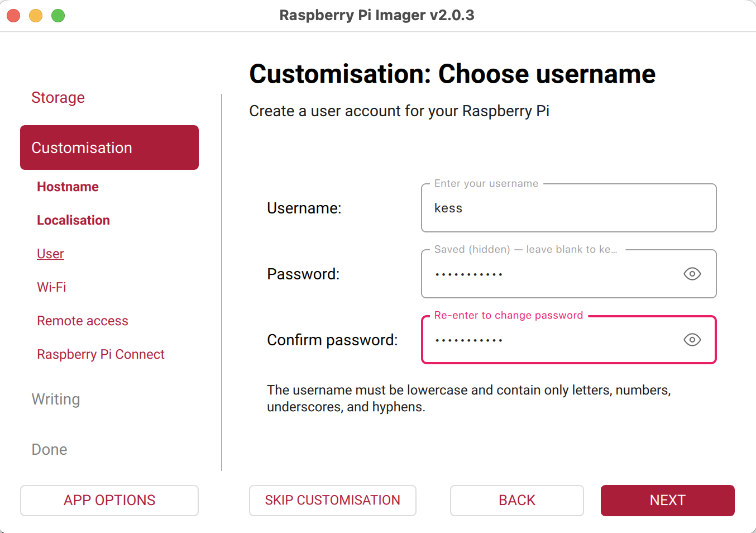Proceed with the NEXT button
The image size is (756, 533).
tap(668, 501)
